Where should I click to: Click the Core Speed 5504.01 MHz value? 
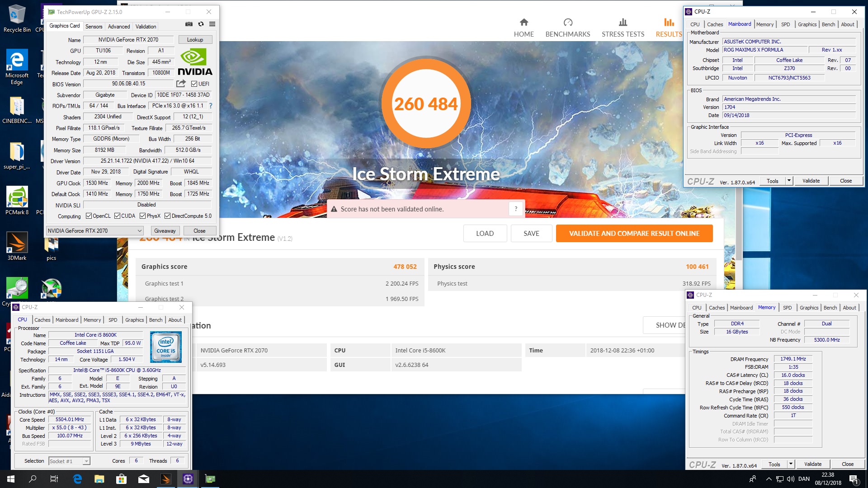coord(70,419)
